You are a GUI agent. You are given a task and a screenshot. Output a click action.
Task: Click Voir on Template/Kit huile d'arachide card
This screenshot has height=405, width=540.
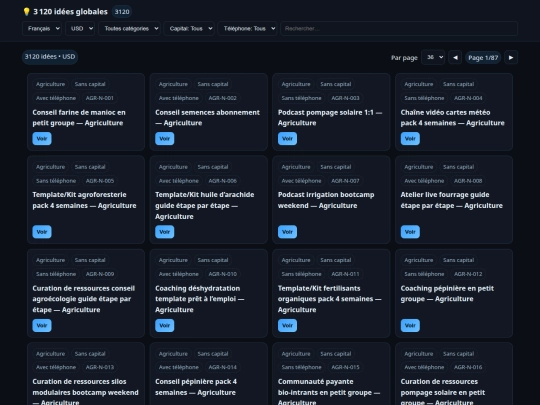point(165,232)
